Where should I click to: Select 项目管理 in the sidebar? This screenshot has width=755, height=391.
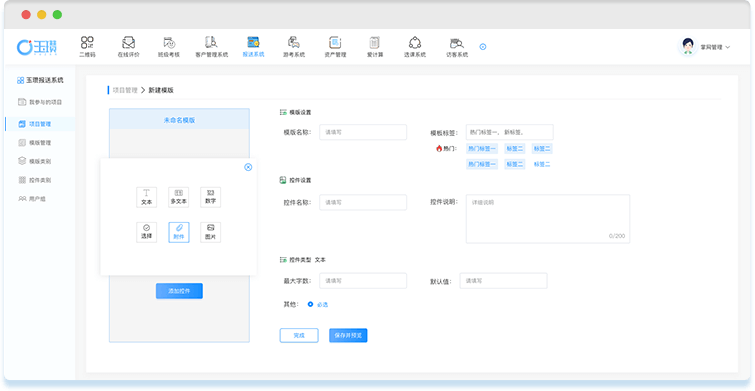(x=40, y=124)
